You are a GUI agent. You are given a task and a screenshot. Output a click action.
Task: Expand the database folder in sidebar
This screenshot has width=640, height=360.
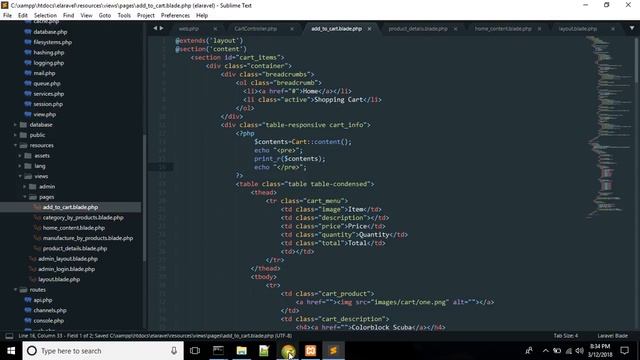pos(16,124)
